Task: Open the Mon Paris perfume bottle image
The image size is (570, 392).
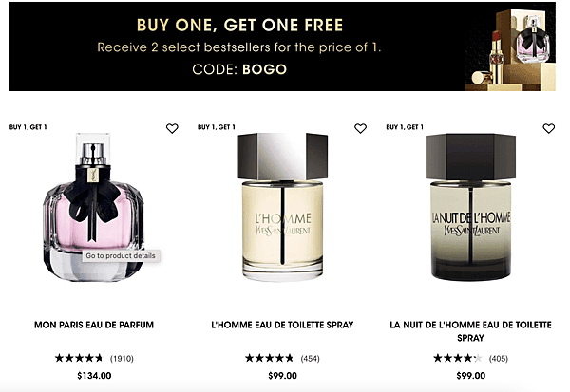Action: point(93,207)
